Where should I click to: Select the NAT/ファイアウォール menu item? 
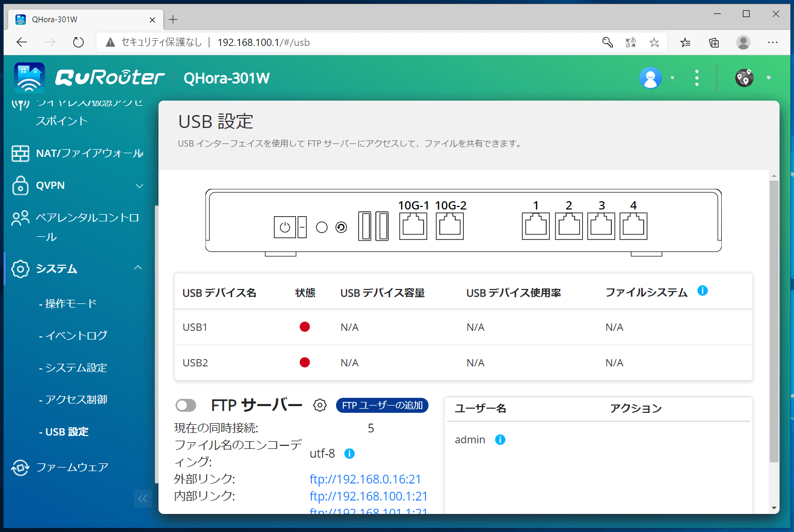click(x=90, y=153)
